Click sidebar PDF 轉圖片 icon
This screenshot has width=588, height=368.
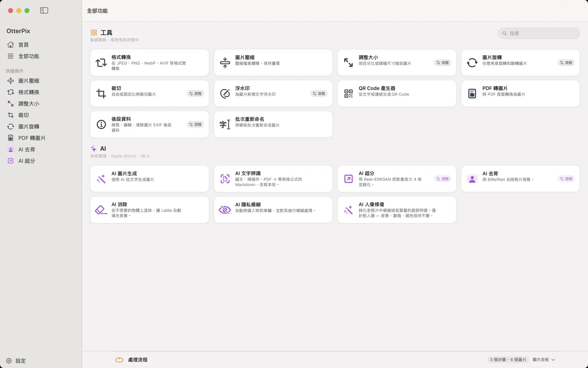tap(11, 138)
